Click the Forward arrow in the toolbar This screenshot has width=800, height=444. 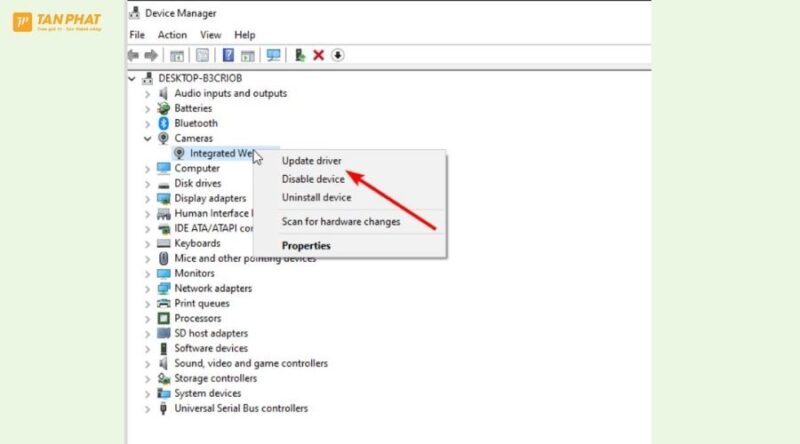coord(152,55)
